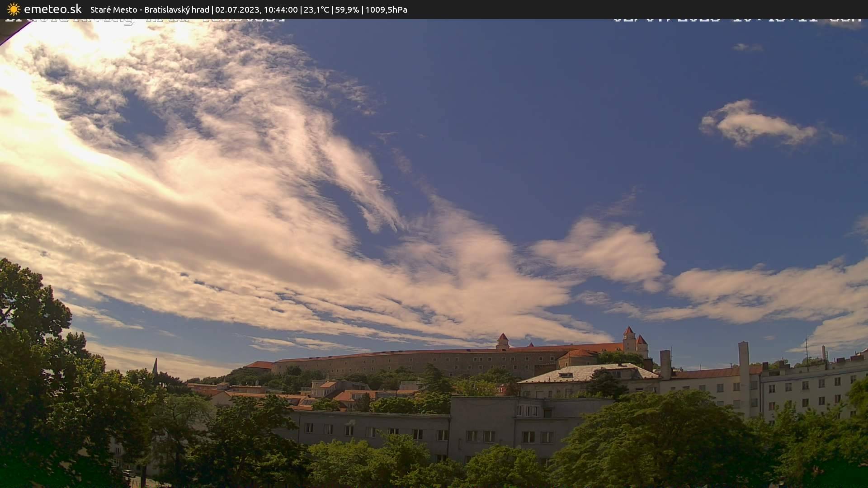Click the 1009,5hPa pressure reading
Image resolution: width=868 pixels, height=488 pixels.
(386, 9)
